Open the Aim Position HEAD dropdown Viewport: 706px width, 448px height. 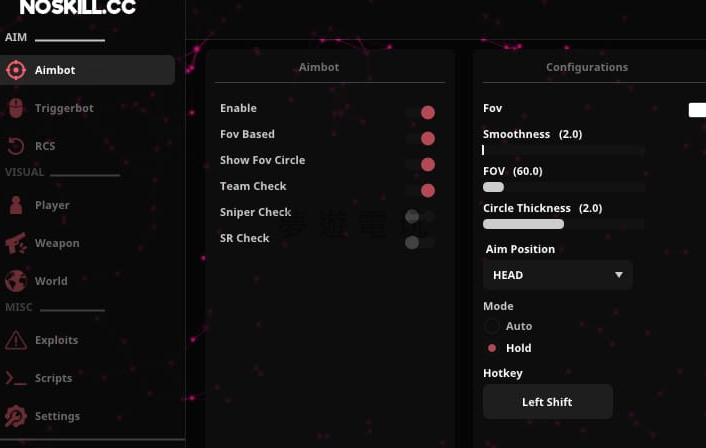(557, 275)
